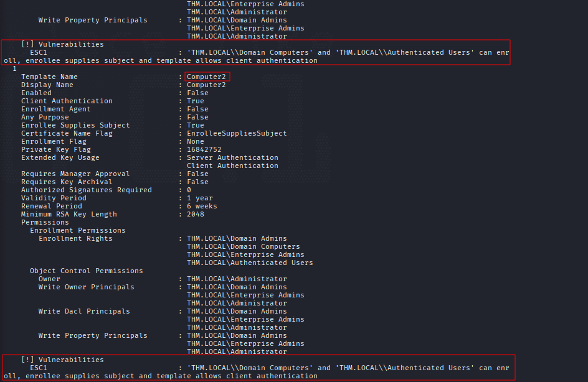Click the Display Name label

pyautogui.click(x=47, y=85)
